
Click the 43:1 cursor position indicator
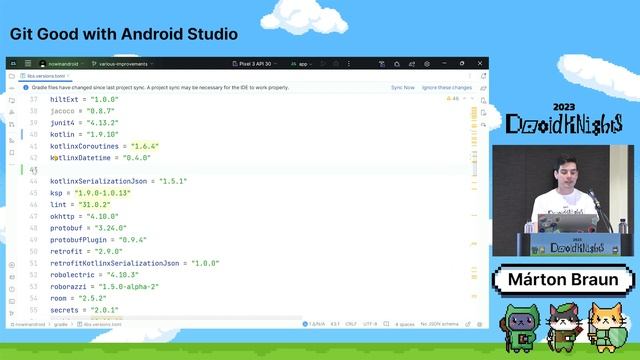click(335, 324)
